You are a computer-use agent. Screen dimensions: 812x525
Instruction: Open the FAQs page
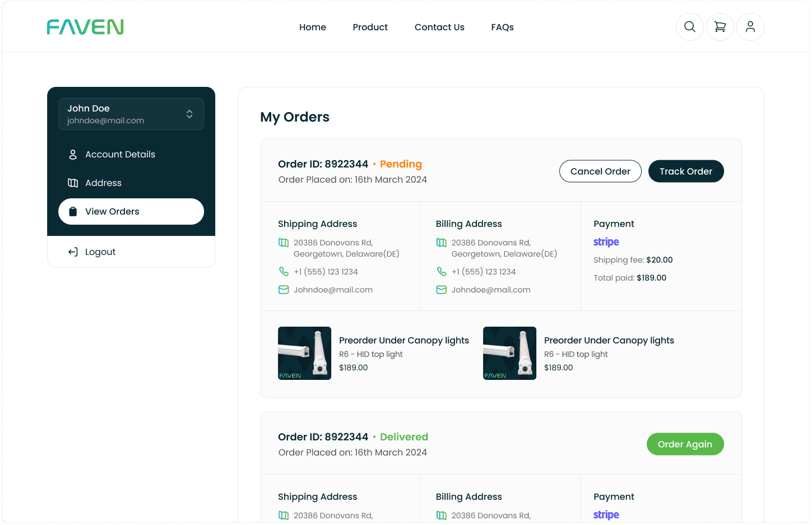pos(503,27)
